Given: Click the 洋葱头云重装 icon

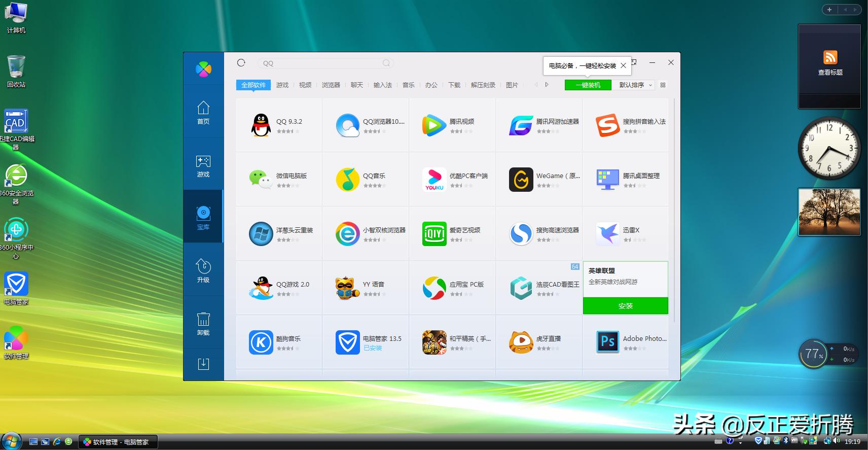Looking at the screenshot, I should (261, 234).
